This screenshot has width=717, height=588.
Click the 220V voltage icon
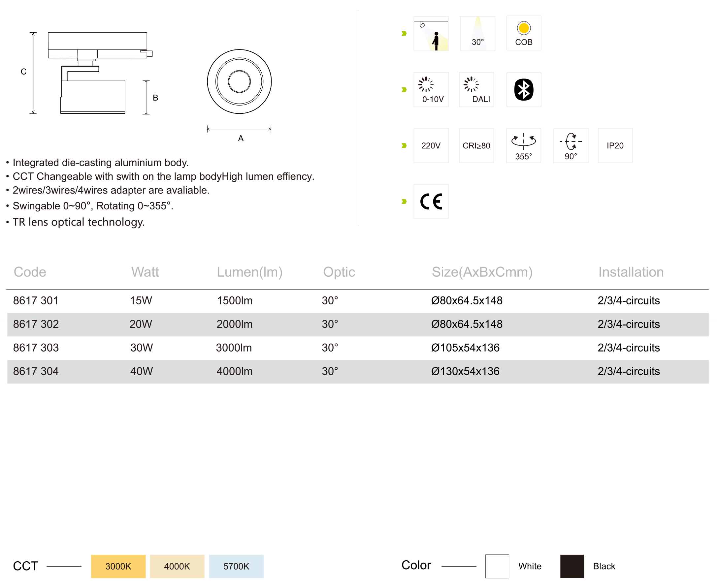click(x=431, y=146)
